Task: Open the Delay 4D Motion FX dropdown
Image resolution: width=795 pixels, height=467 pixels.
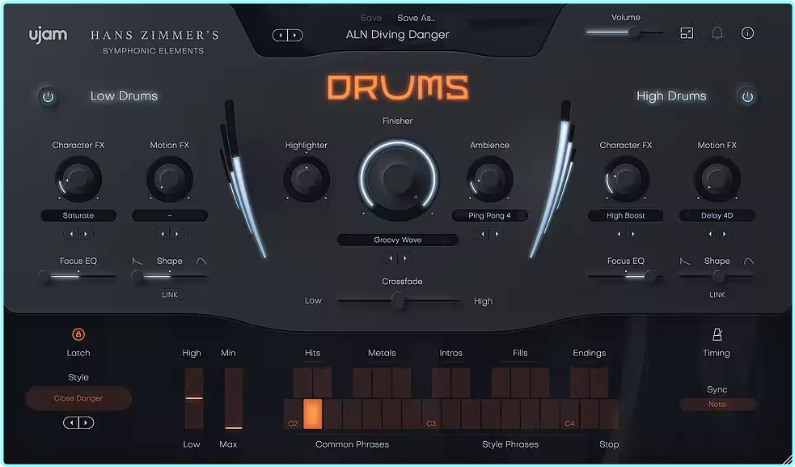Action: (x=717, y=215)
